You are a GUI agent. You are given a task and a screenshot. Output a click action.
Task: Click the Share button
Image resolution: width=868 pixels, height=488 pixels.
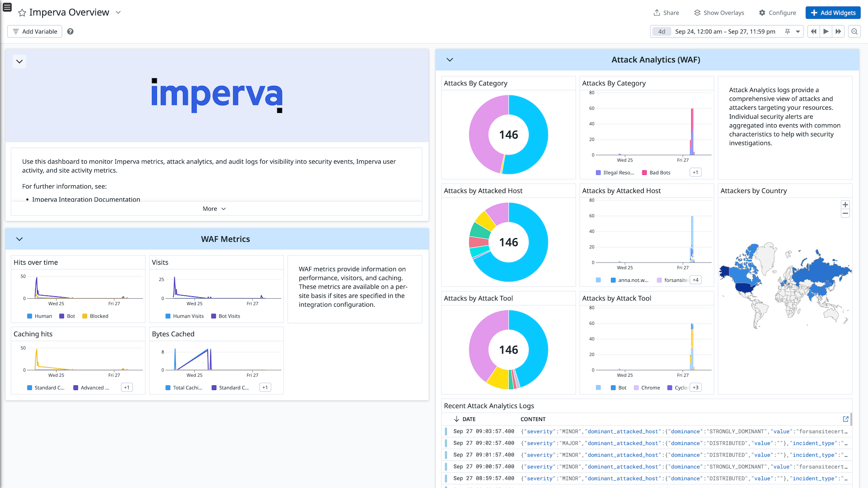pos(666,13)
